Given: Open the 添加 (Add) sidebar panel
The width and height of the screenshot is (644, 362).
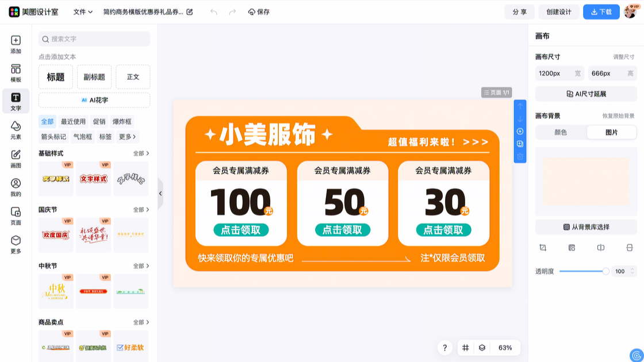Looking at the screenshot, I should (16, 44).
